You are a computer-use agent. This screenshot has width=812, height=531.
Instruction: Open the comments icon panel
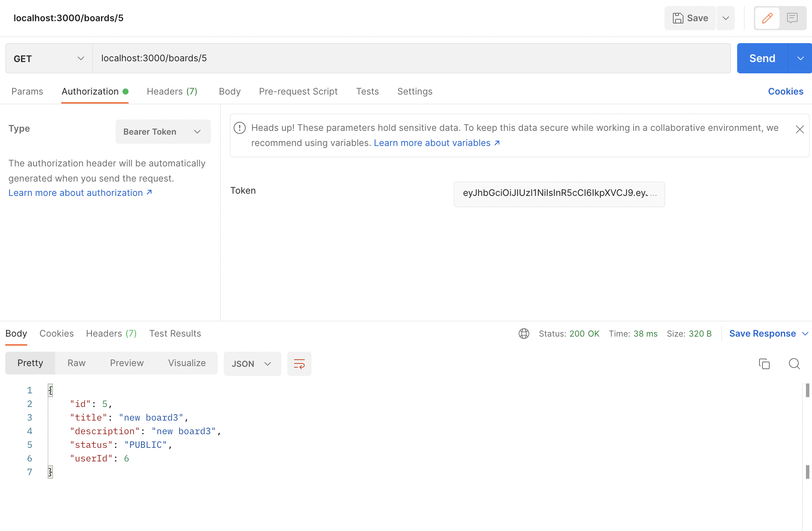point(792,18)
